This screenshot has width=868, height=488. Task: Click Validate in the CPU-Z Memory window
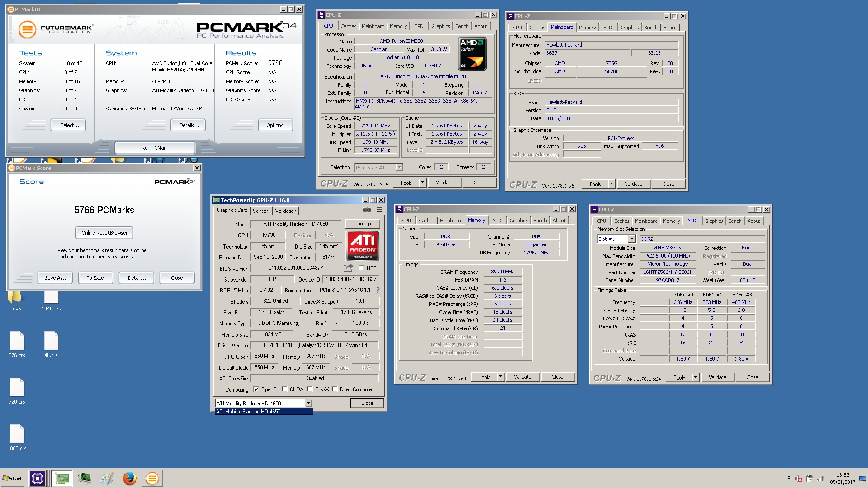tap(523, 377)
